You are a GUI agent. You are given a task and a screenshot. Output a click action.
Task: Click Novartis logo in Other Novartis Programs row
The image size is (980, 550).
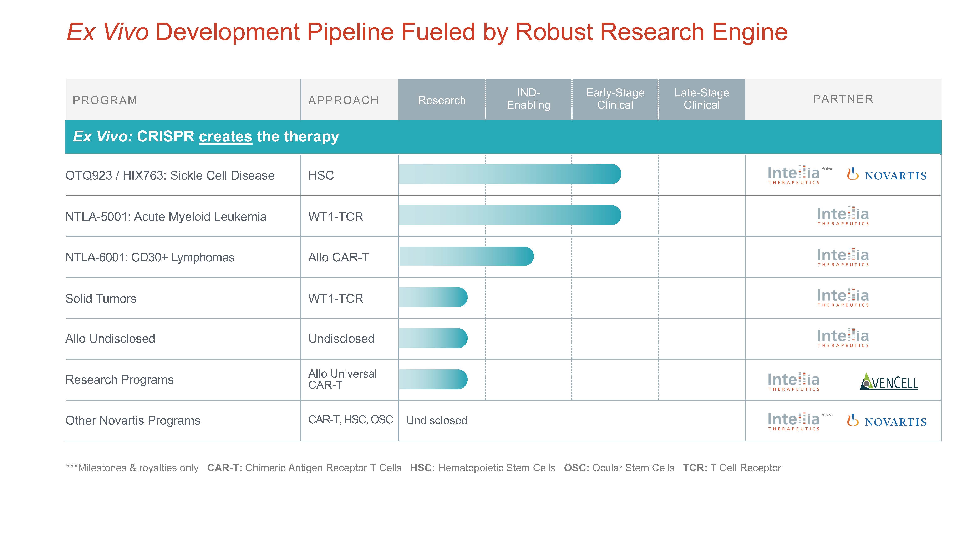(x=887, y=421)
